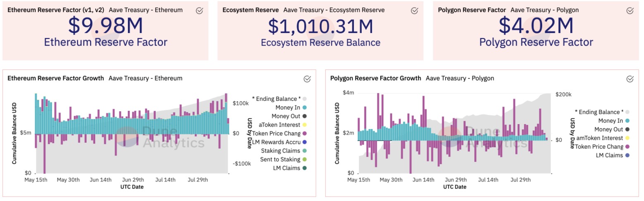Click Jul 29th tick on Ethereum chart axis

point(197,180)
